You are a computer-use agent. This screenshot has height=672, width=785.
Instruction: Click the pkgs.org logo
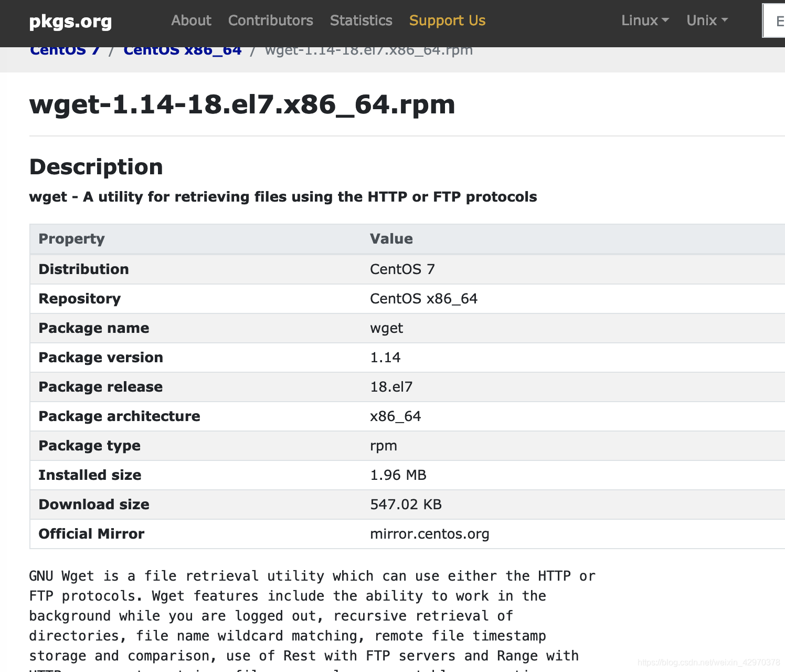[70, 22]
